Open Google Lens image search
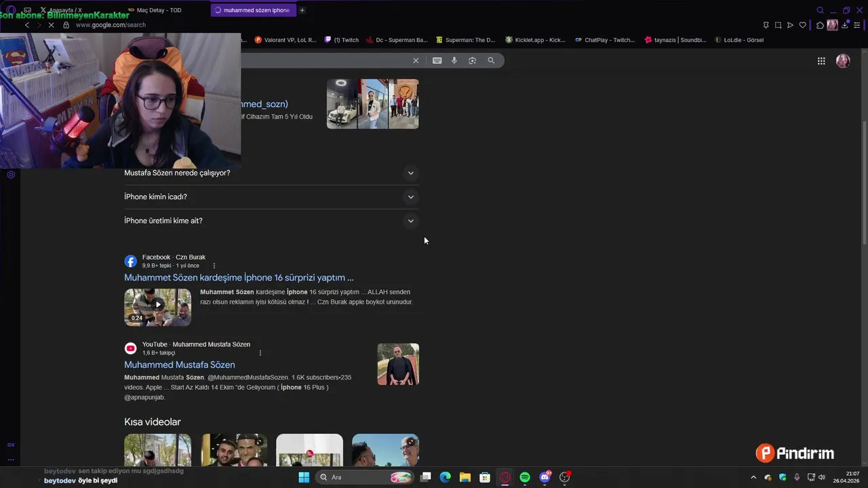The width and height of the screenshot is (868, 488). (473, 60)
